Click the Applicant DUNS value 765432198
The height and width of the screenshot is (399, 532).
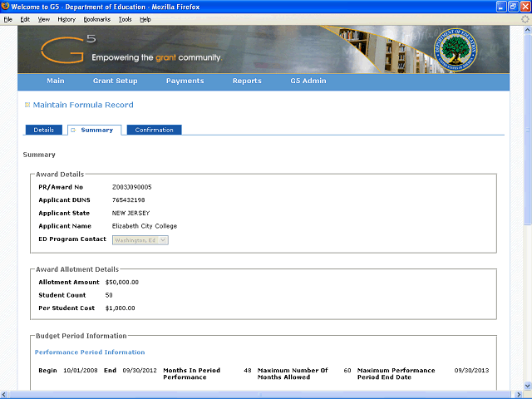pos(129,200)
